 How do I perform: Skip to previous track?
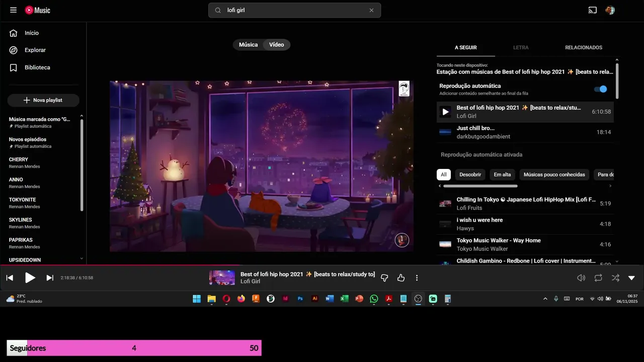pos(10,278)
